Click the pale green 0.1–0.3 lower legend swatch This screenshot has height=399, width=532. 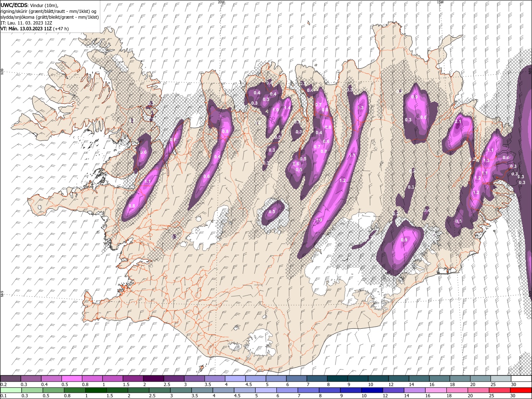pyautogui.click(x=10, y=390)
